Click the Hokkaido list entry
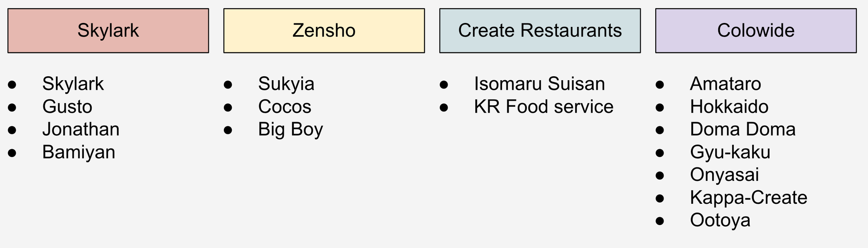The image size is (868, 248). tap(729, 107)
